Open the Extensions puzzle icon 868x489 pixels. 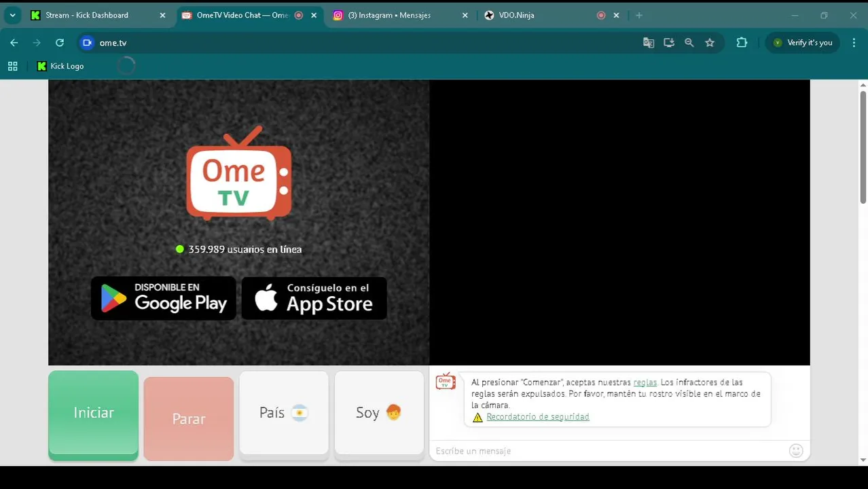point(742,42)
